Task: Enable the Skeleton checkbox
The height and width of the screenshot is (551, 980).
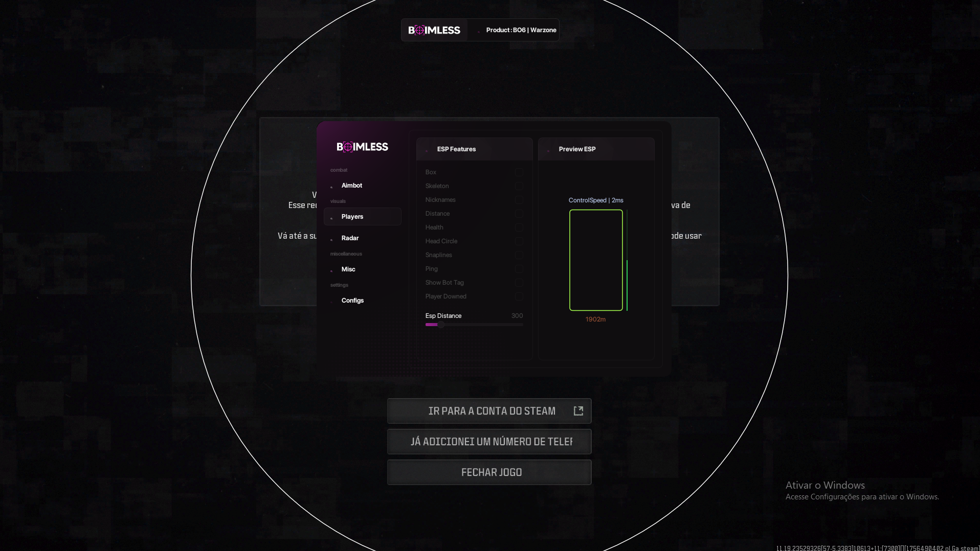Action: tap(519, 186)
